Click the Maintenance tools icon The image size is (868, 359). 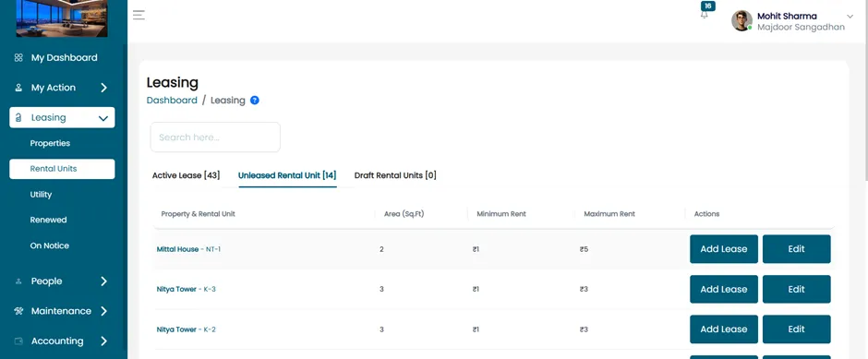18,311
